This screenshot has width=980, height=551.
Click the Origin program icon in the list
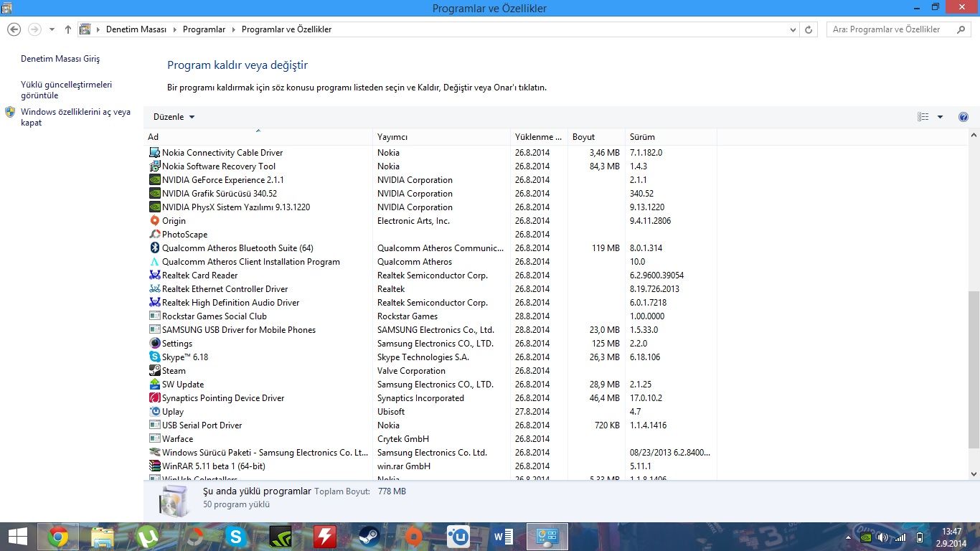154,221
